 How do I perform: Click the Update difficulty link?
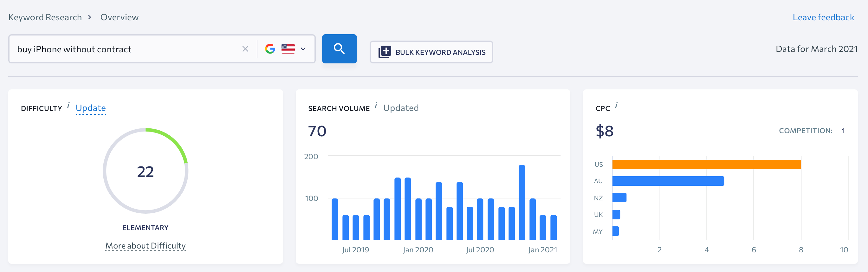91,108
